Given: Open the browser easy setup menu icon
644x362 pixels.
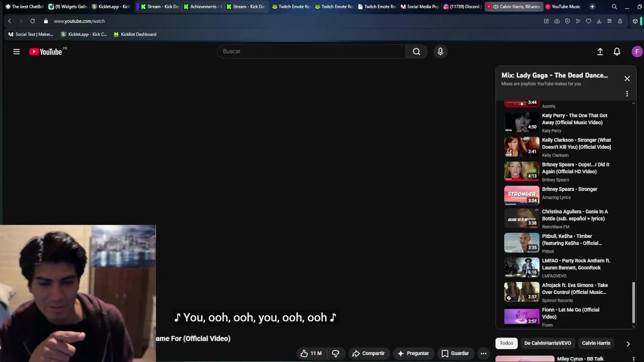Looking at the screenshot, I should [x=609, y=21].
